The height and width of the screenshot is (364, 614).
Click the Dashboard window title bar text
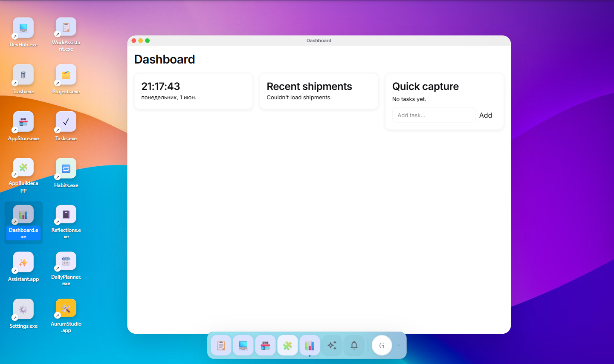tap(319, 40)
